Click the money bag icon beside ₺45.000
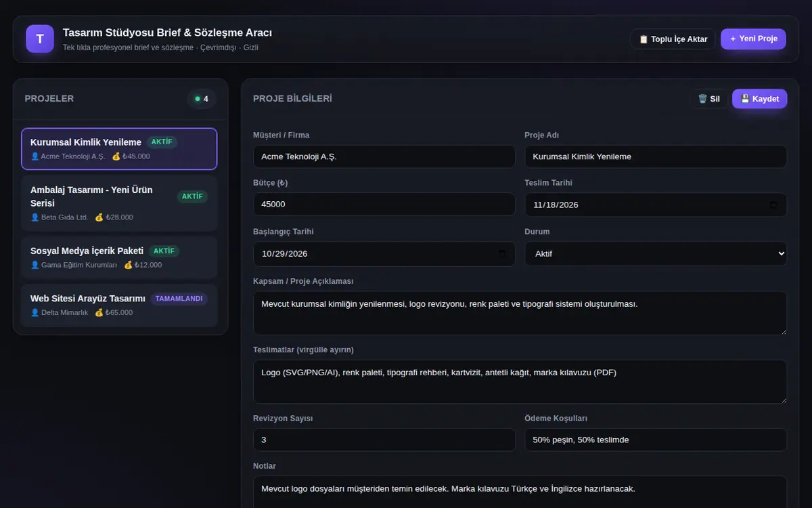 [116, 156]
